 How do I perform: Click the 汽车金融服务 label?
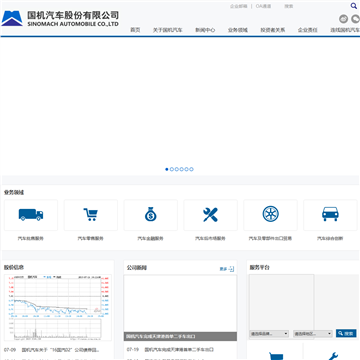tap(151, 239)
